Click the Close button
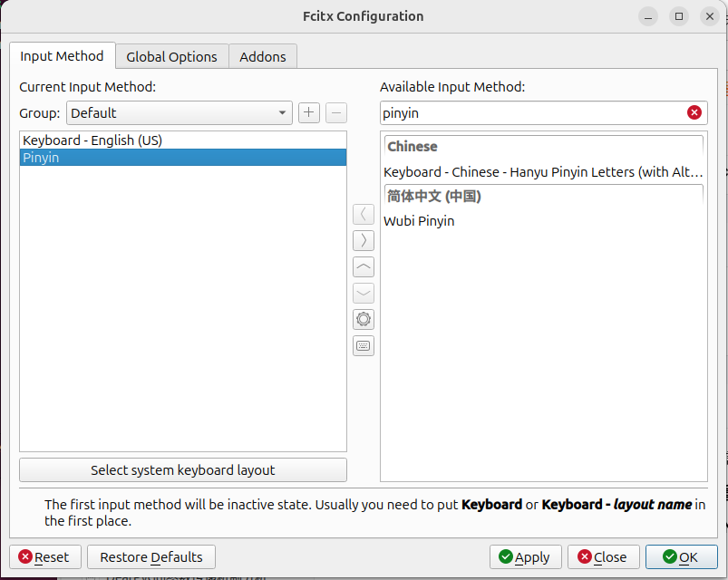The width and height of the screenshot is (728, 580). (604, 556)
